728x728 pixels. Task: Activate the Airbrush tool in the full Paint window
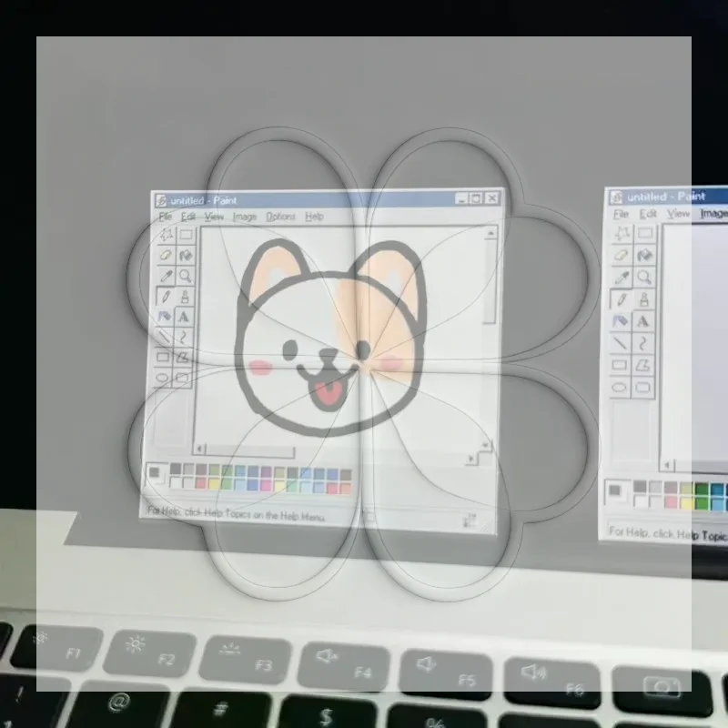click(165, 317)
